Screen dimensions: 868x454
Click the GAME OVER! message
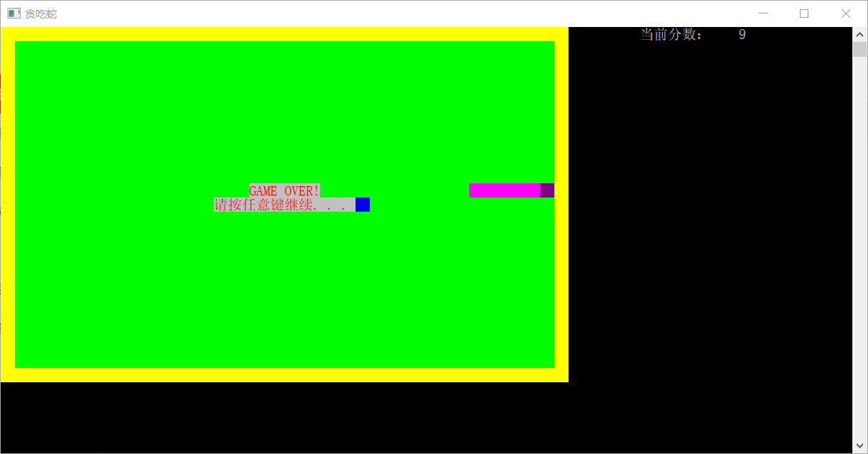[x=285, y=190]
